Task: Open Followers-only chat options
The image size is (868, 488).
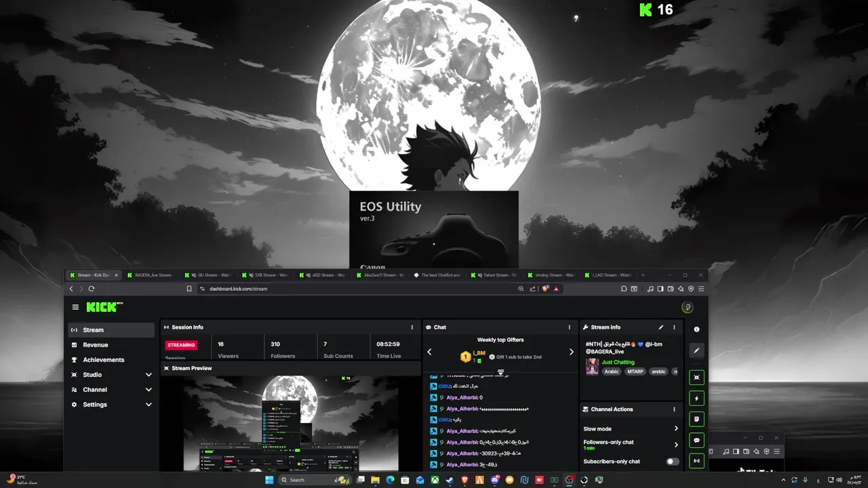Action: [631, 445]
